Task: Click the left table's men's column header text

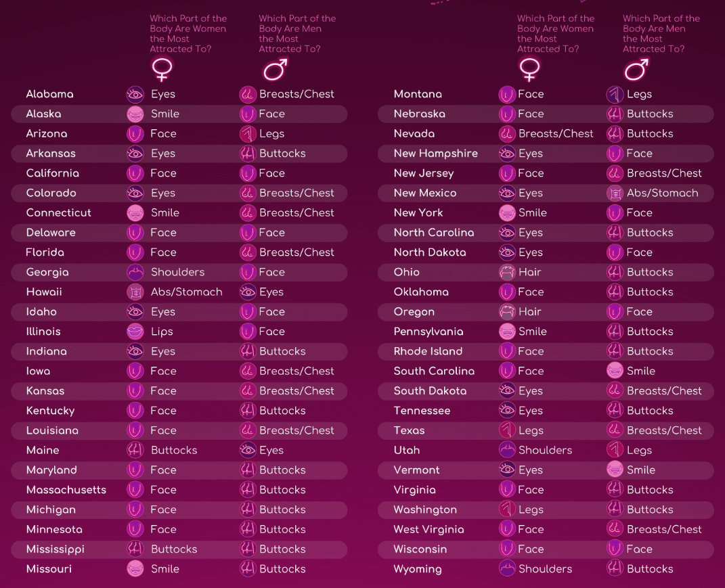Action: [297, 34]
